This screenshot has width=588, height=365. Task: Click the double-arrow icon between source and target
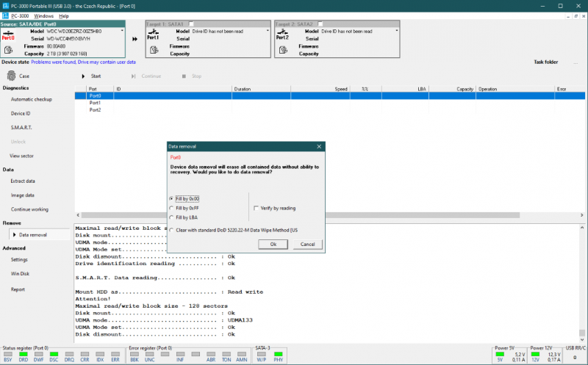pyautogui.click(x=135, y=39)
